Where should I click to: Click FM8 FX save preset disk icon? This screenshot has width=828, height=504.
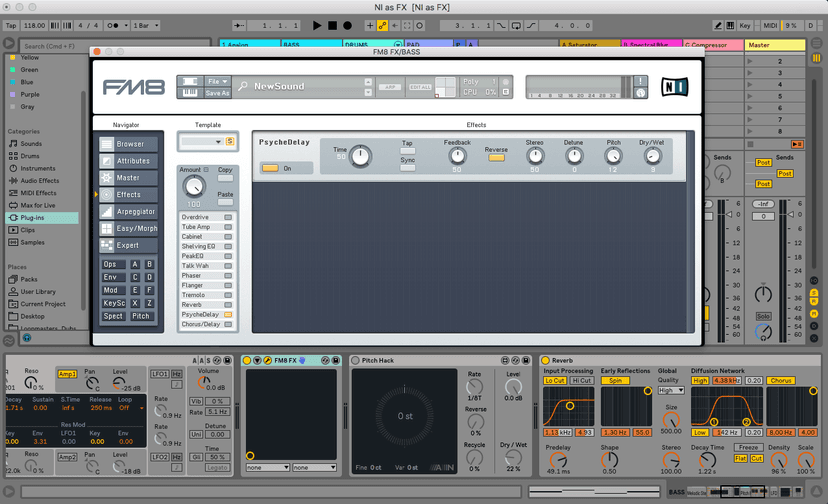click(x=335, y=360)
